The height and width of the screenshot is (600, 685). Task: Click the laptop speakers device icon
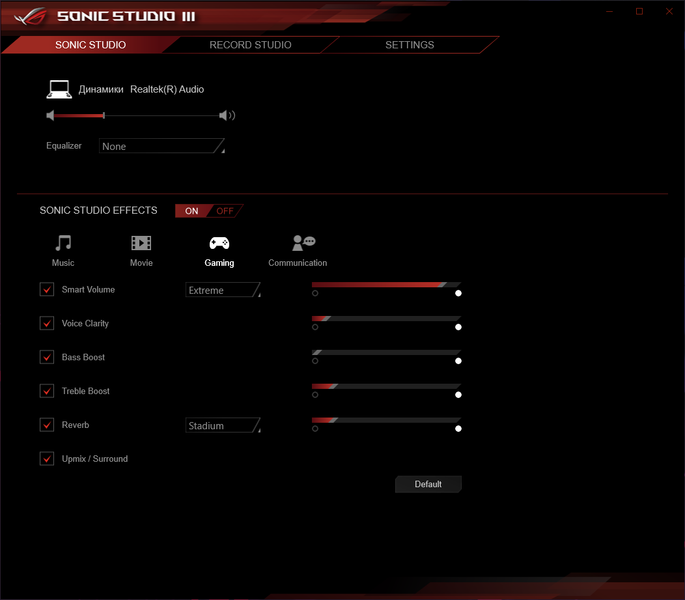click(59, 89)
